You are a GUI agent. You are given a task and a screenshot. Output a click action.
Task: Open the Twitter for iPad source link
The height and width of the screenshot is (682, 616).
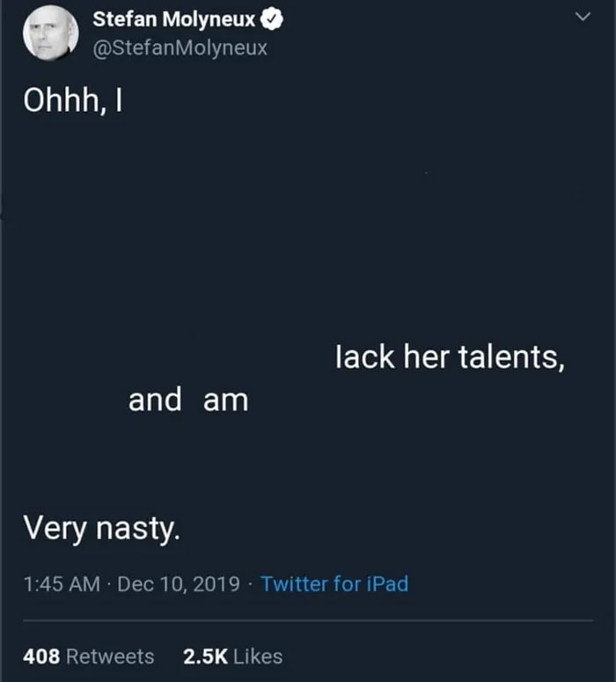tap(334, 583)
